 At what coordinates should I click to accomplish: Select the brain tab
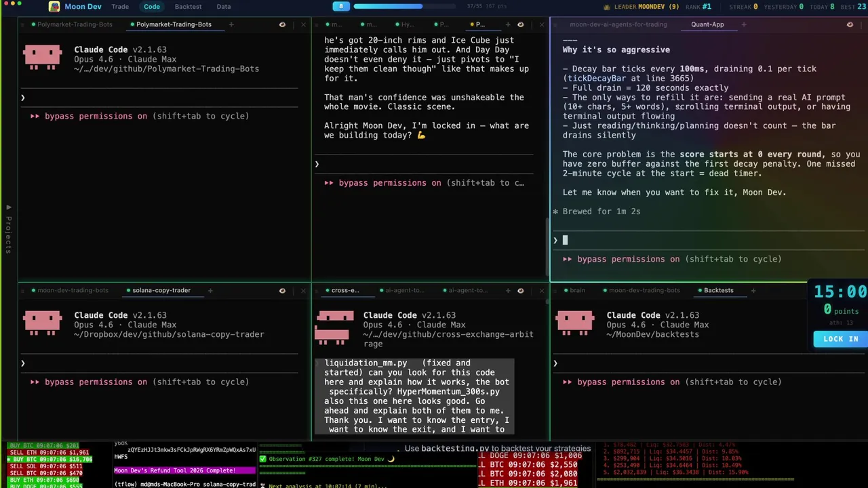574,290
